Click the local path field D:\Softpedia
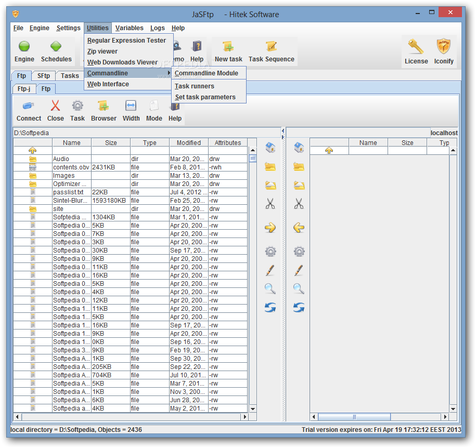 [147, 133]
